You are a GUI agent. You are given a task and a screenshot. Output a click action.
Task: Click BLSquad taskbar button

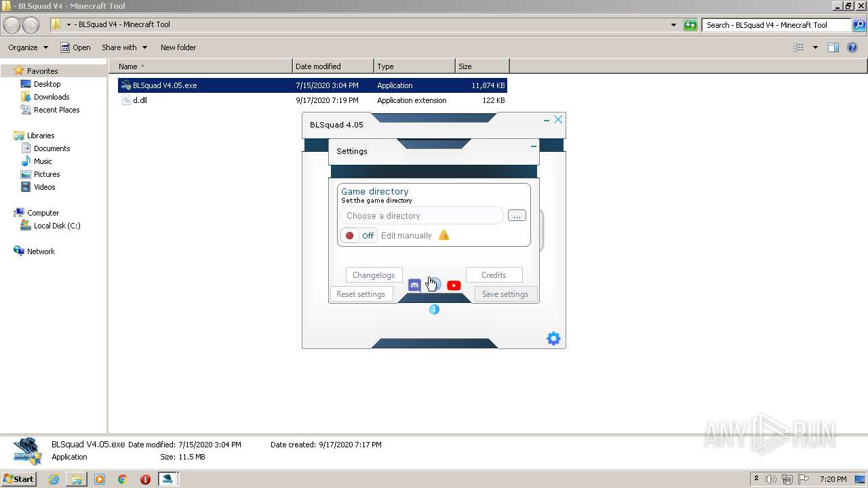(167, 479)
